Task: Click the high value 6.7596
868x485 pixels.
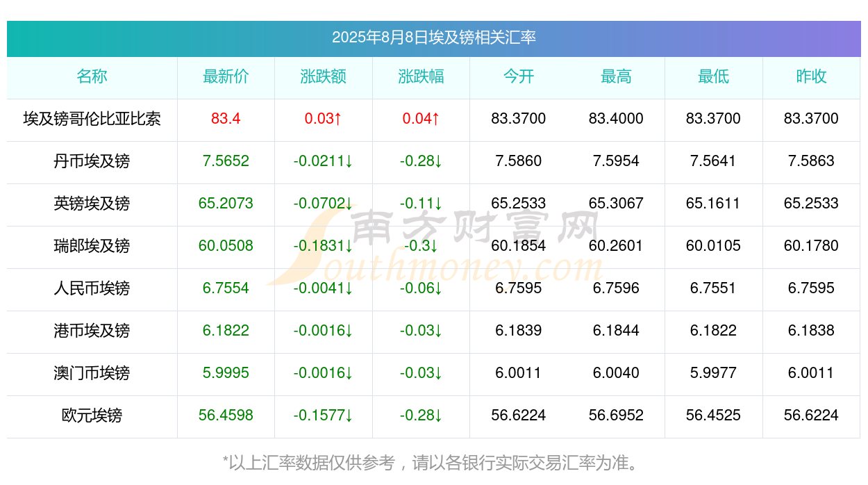Action: click(x=616, y=288)
